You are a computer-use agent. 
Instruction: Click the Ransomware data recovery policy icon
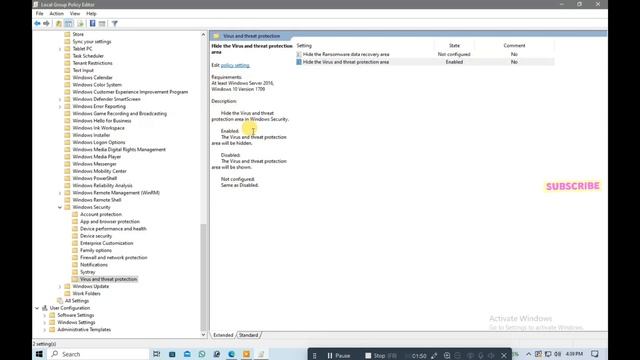click(x=299, y=54)
